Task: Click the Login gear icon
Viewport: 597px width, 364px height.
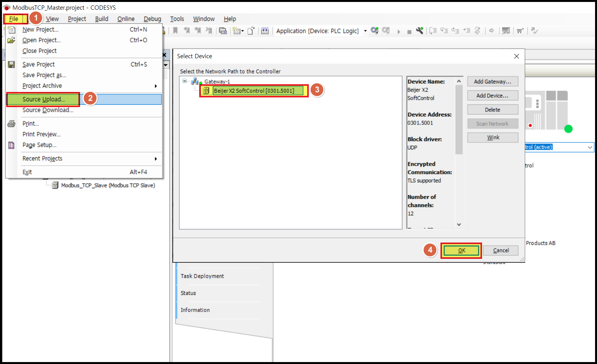Action: [374, 31]
